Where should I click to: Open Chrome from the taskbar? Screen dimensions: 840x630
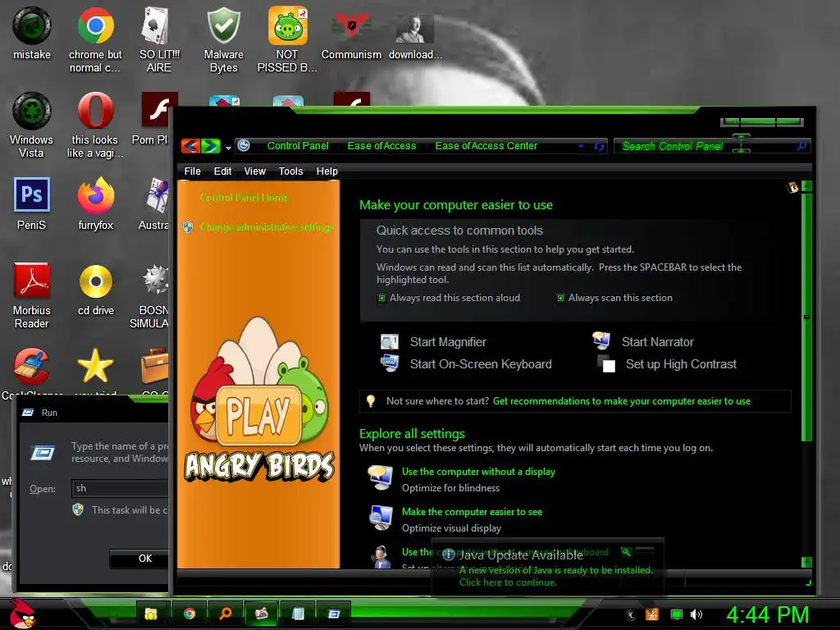point(189,614)
